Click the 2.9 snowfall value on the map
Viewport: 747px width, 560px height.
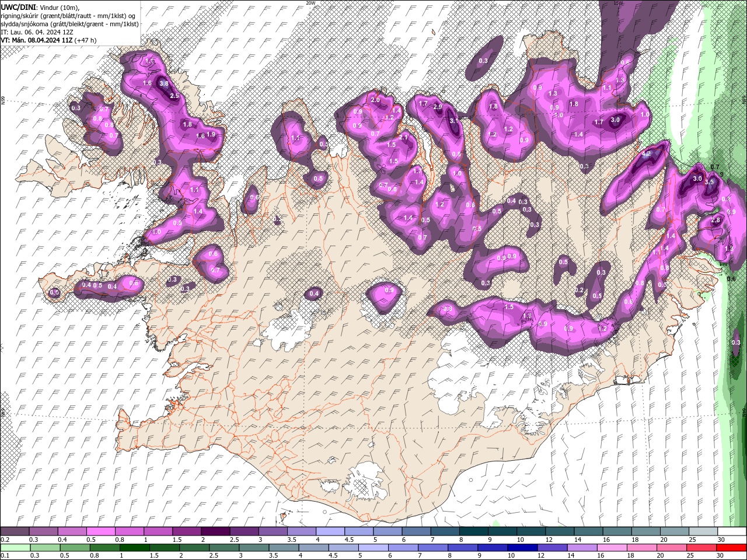pyautogui.click(x=438, y=107)
